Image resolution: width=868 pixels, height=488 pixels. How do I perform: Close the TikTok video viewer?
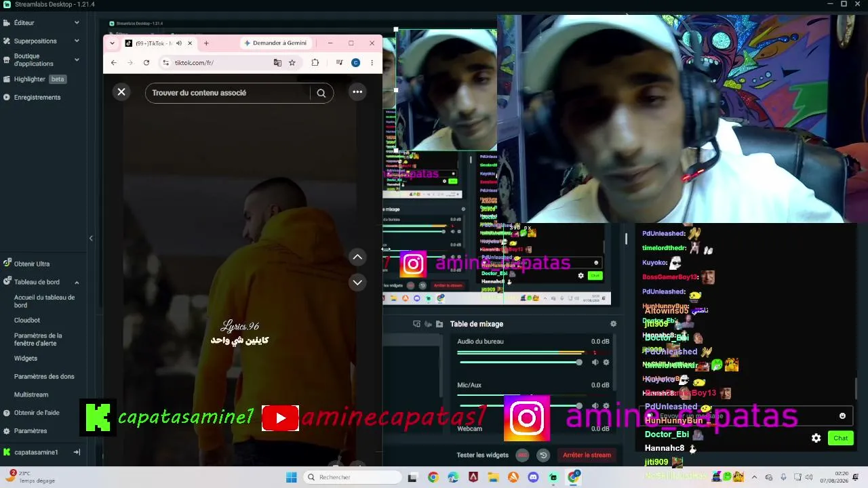pos(121,92)
